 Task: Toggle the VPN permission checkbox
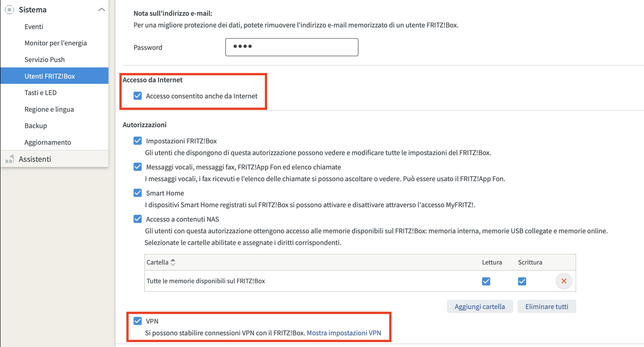coord(137,321)
